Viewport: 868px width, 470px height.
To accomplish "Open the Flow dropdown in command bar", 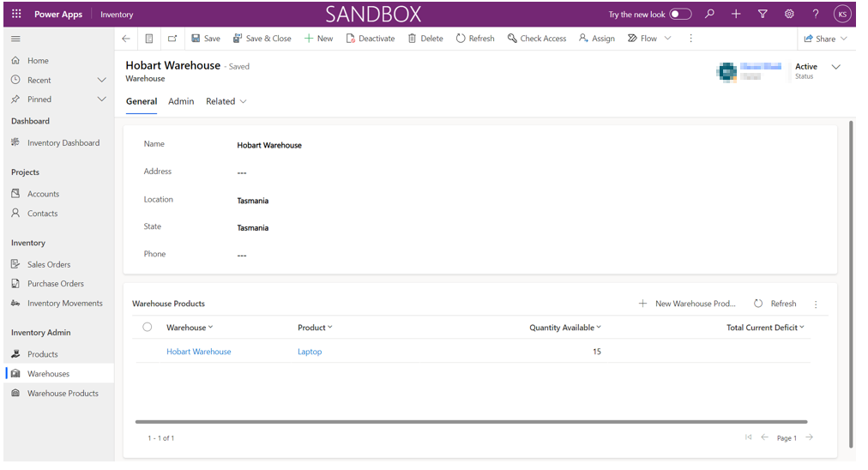I will coord(649,39).
